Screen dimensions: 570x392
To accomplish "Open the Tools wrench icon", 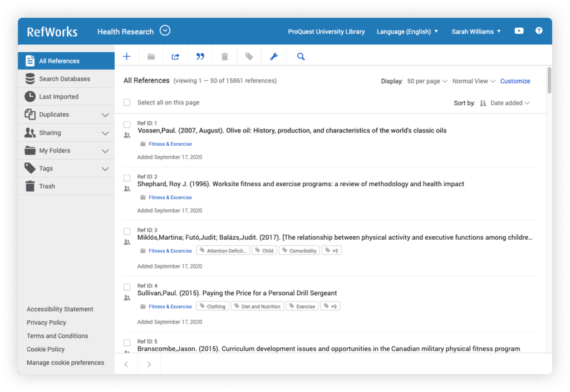I will (x=273, y=56).
